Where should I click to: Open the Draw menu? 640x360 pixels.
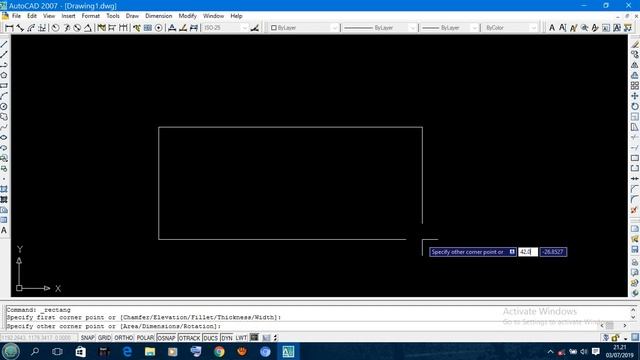pos(132,16)
